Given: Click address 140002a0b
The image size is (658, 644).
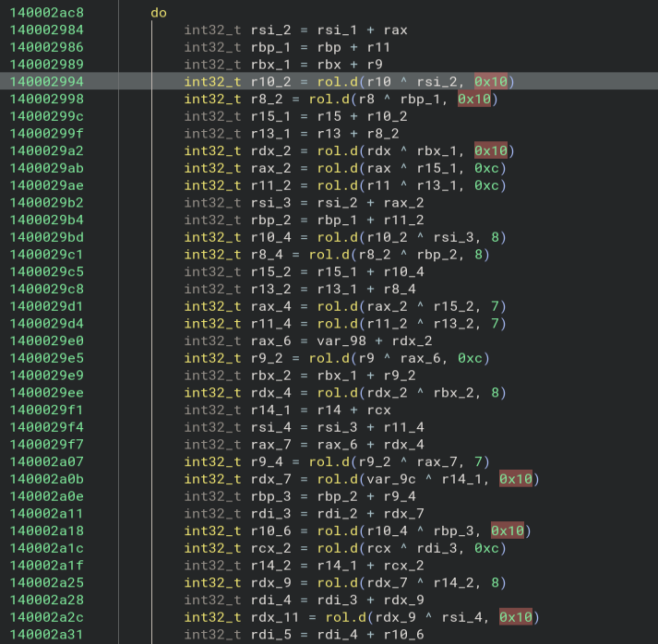Looking at the screenshot, I should [46, 479].
